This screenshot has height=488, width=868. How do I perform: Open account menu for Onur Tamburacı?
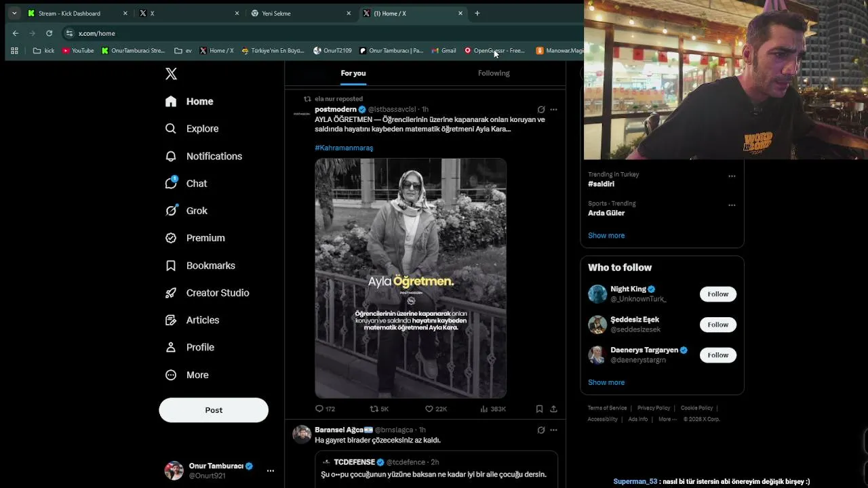coord(219,470)
